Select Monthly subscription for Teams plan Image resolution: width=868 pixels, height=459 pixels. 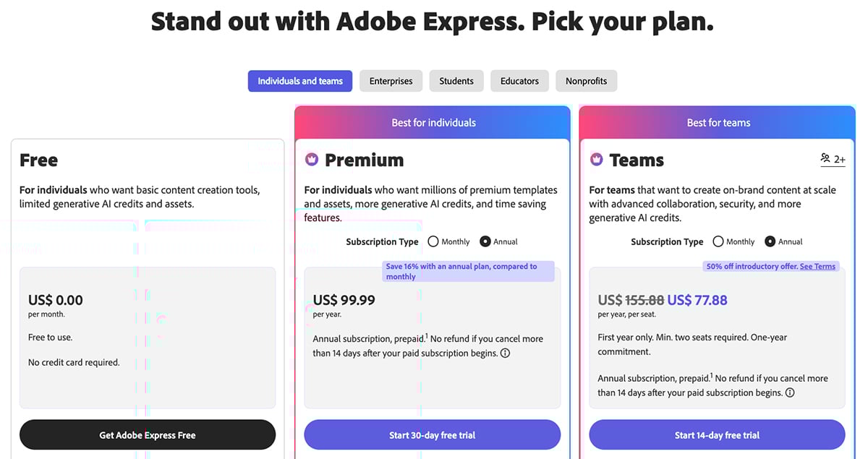click(718, 241)
